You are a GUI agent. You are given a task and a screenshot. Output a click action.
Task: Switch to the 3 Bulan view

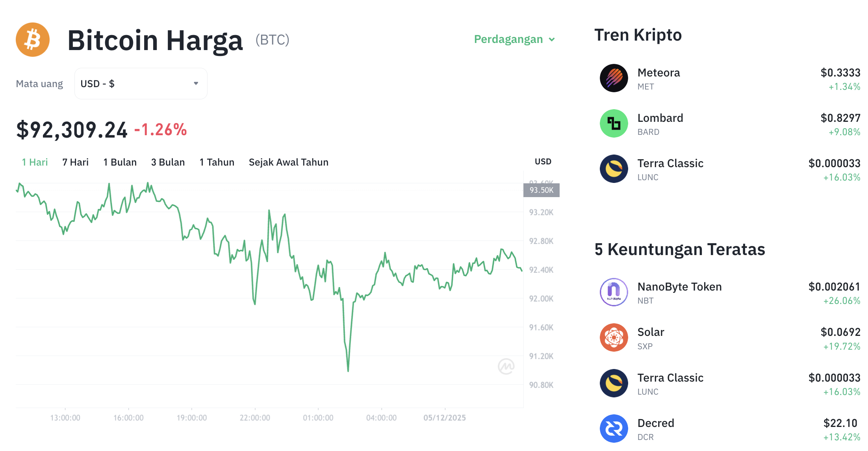(168, 162)
